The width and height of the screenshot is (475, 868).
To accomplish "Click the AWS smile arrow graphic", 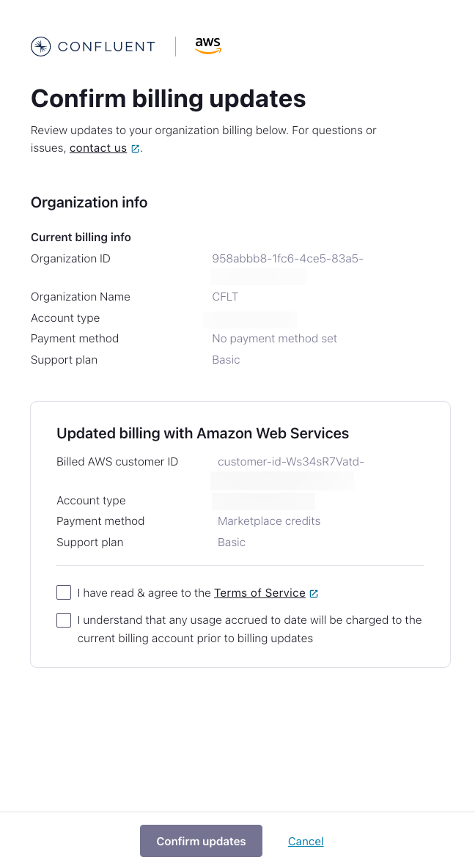I will [x=207, y=51].
